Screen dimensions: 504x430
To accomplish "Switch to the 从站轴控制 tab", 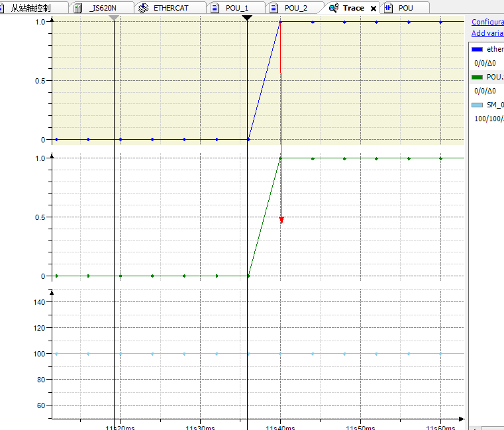I will (30, 8).
